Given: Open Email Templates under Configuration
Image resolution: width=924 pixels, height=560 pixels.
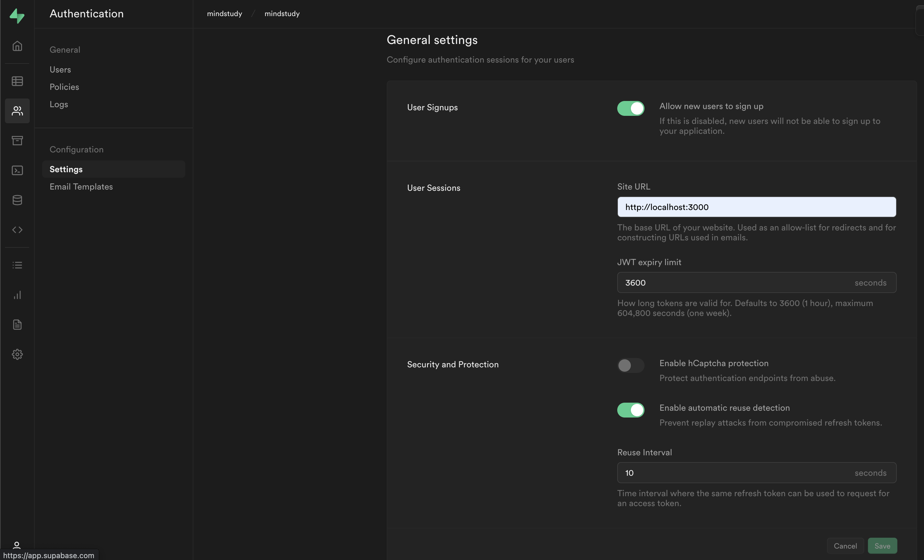Looking at the screenshot, I should pyautogui.click(x=81, y=186).
